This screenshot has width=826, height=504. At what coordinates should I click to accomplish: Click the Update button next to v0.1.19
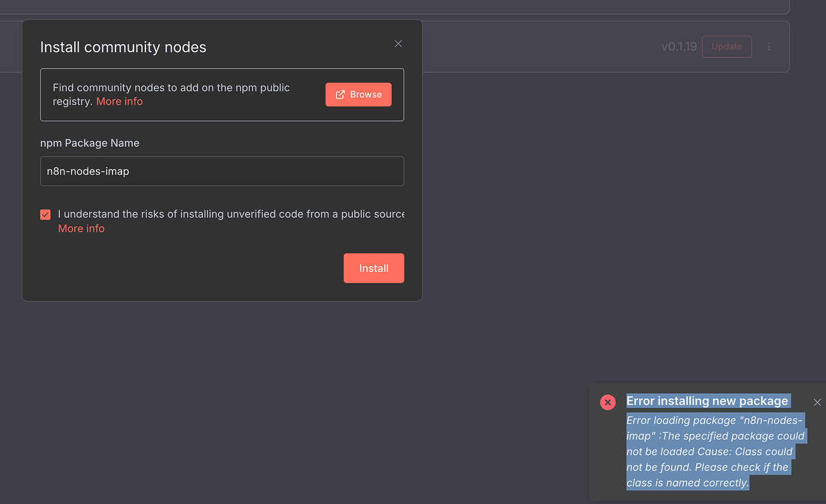[727, 46]
